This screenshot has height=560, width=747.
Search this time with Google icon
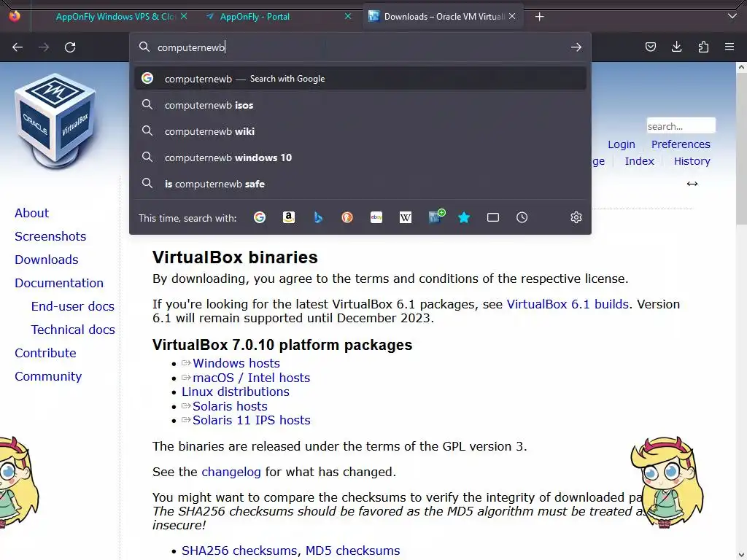[x=260, y=217]
